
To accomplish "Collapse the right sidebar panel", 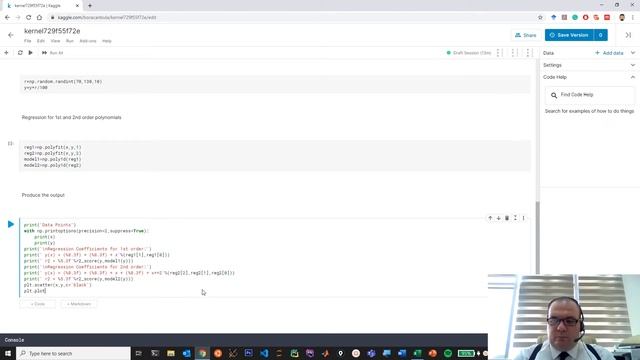I will pos(628,35).
